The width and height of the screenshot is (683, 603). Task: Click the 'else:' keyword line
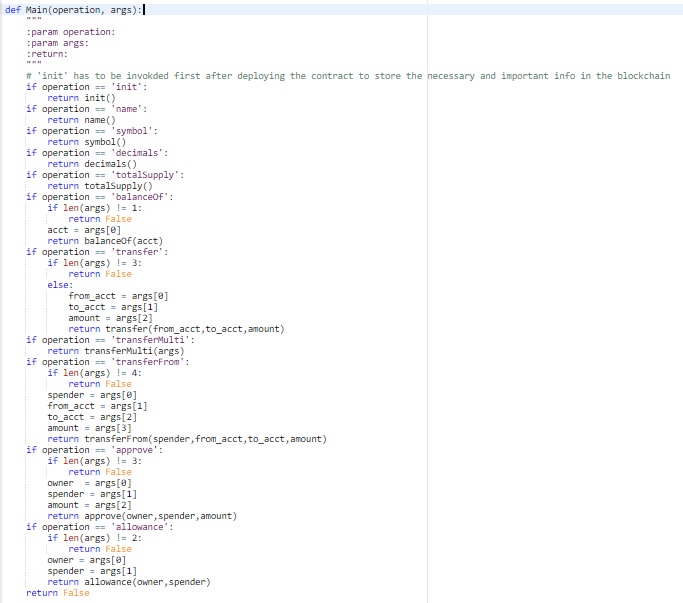click(60, 285)
